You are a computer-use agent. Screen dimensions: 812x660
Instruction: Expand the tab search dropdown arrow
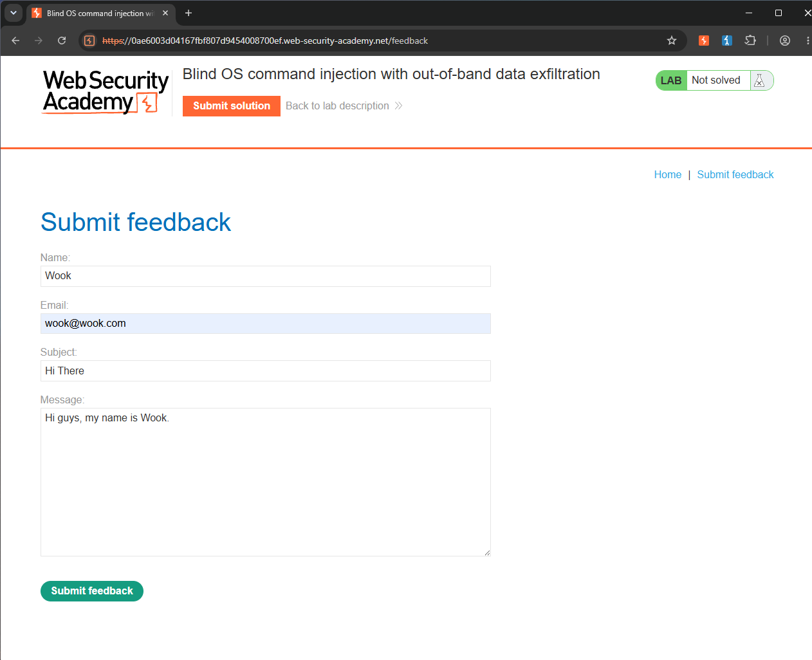(x=14, y=13)
